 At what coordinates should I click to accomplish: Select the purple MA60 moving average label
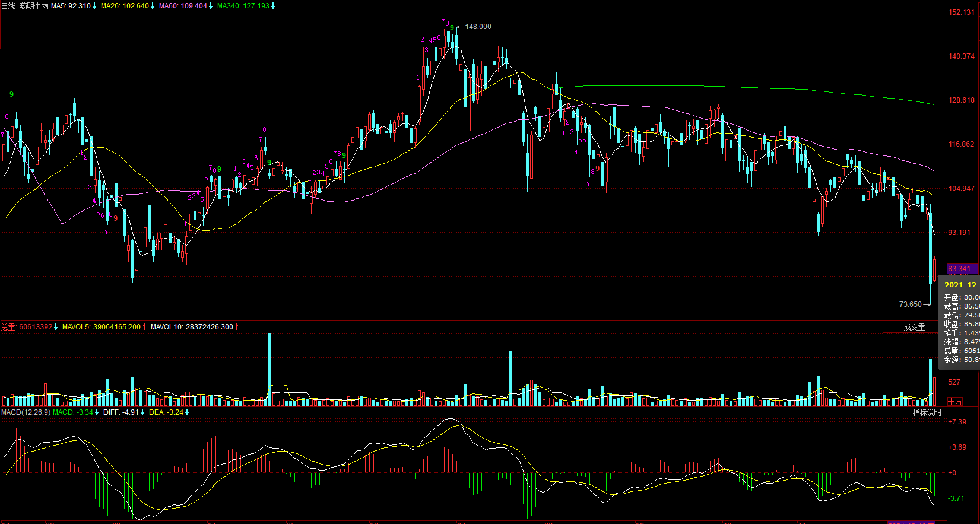(183, 6)
